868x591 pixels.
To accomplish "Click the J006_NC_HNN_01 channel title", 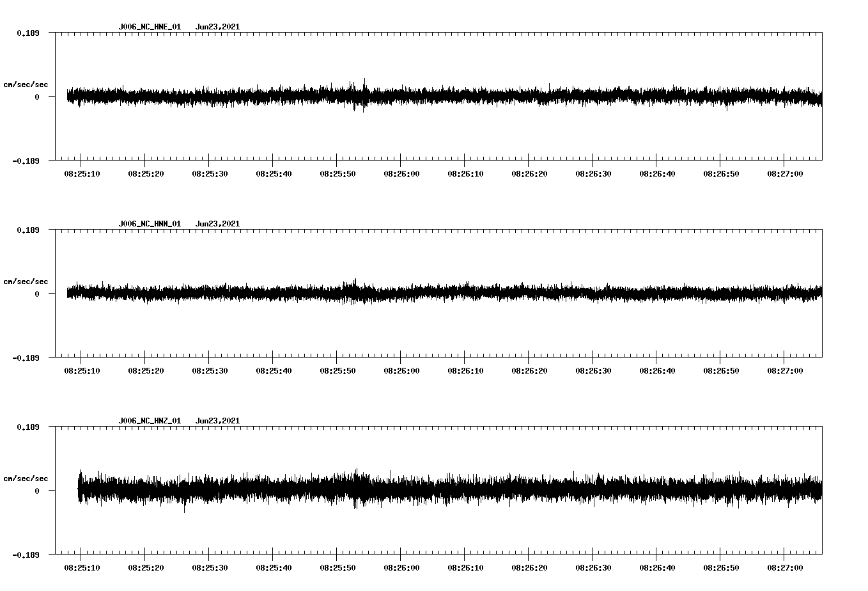I will (x=150, y=224).
